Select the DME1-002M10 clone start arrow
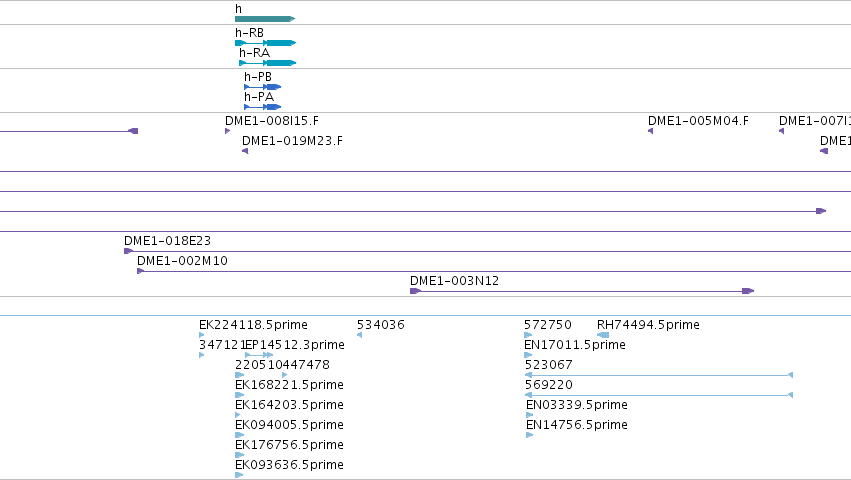This screenshot has width=851, height=480. click(x=141, y=271)
